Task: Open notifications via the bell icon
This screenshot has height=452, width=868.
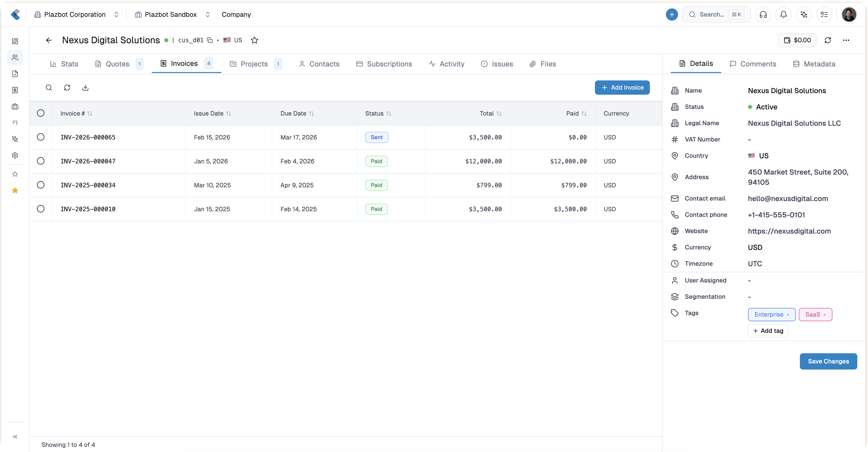Action: (783, 15)
